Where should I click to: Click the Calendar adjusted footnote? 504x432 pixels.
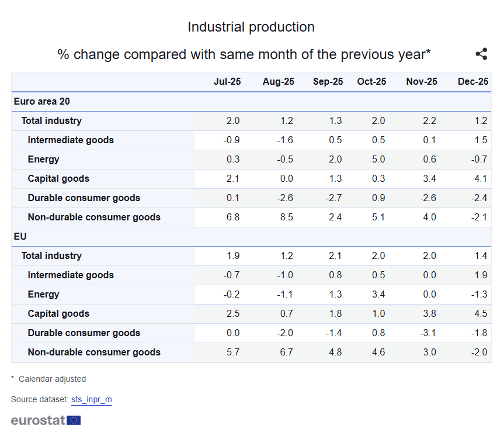[x=52, y=379]
